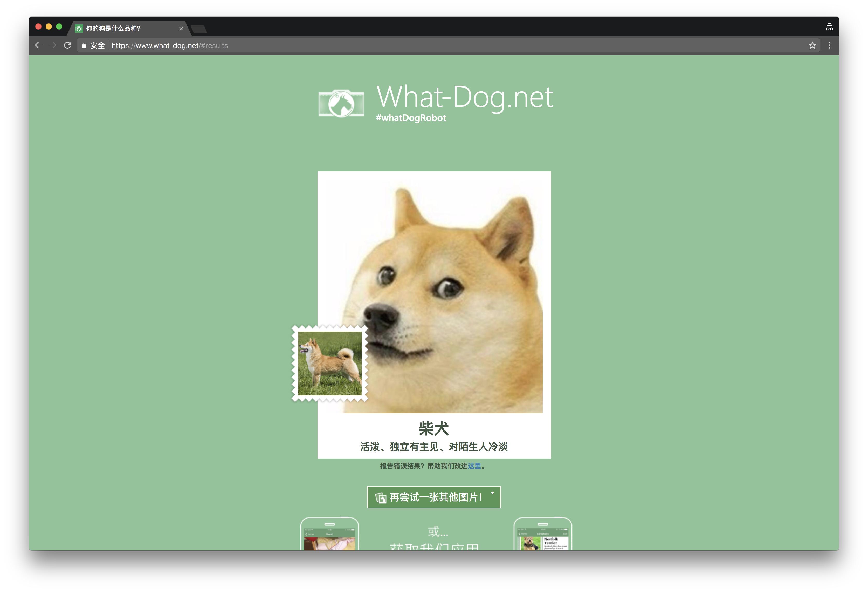Screen dimensions: 868x592
Task: Click the browser forward arrow
Action: 53,45
